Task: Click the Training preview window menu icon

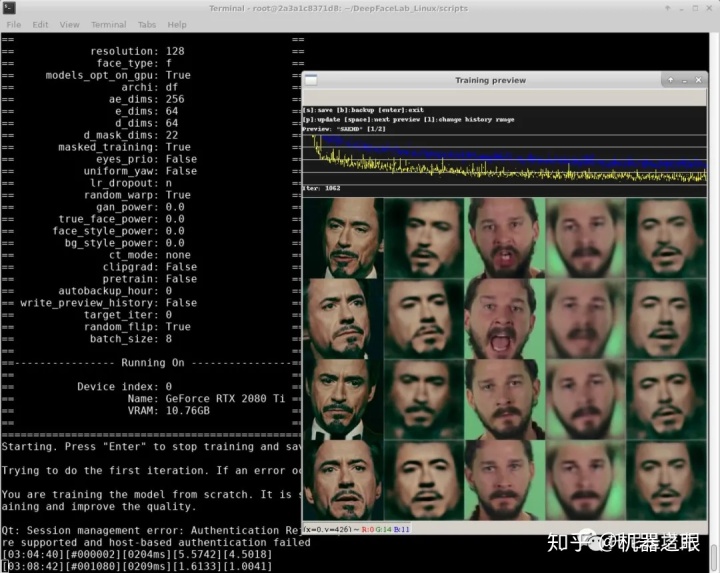Action: click(x=311, y=80)
